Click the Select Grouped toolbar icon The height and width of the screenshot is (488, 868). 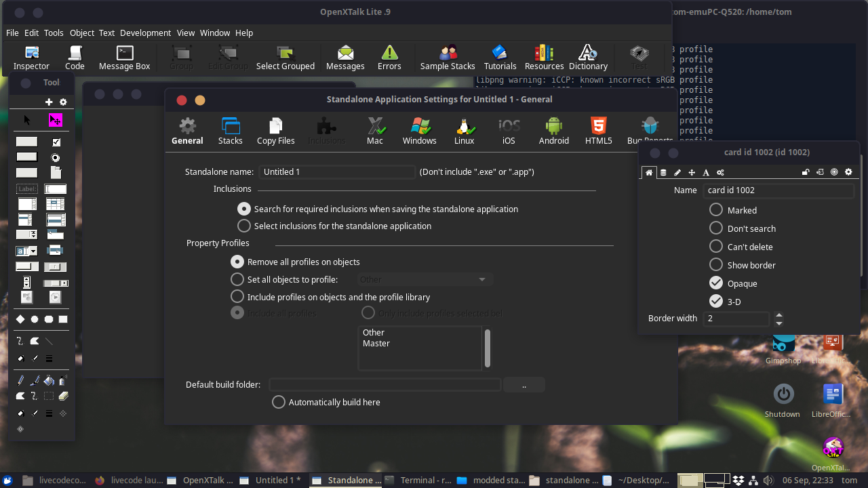click(285, 58)
